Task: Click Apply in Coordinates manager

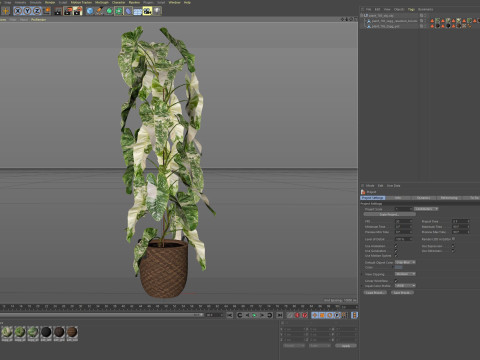Action: click(x=346, y=346)
